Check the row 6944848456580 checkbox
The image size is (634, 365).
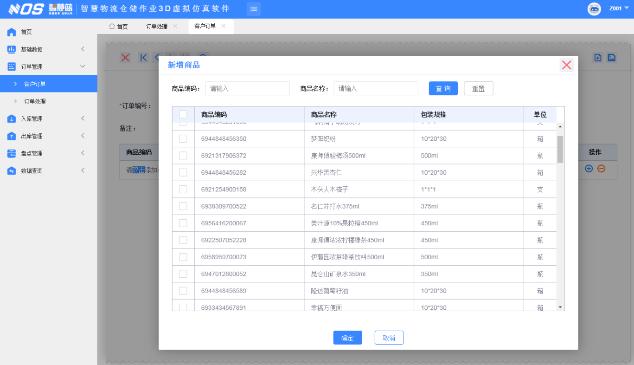(183, 291)
